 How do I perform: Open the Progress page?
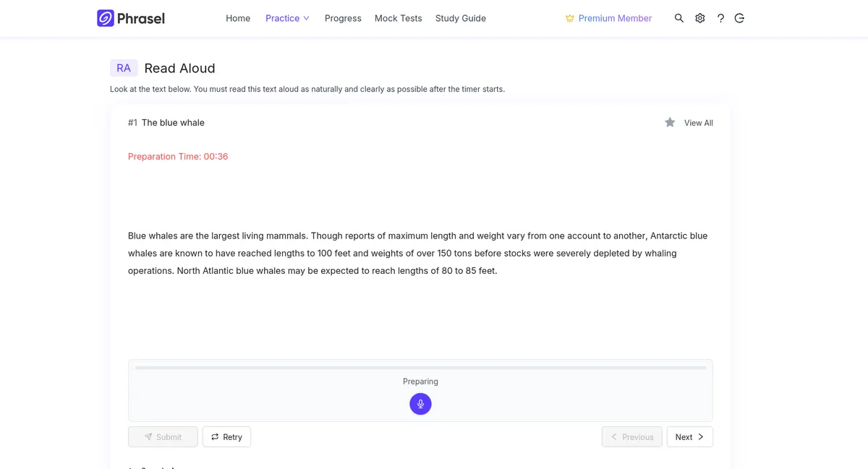point(343,18)
